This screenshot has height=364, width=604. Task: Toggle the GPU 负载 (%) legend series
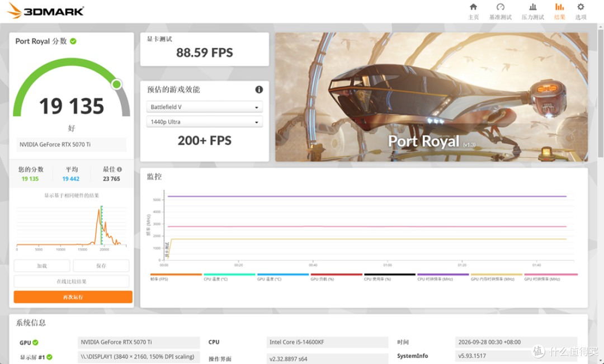click(336, 277)
